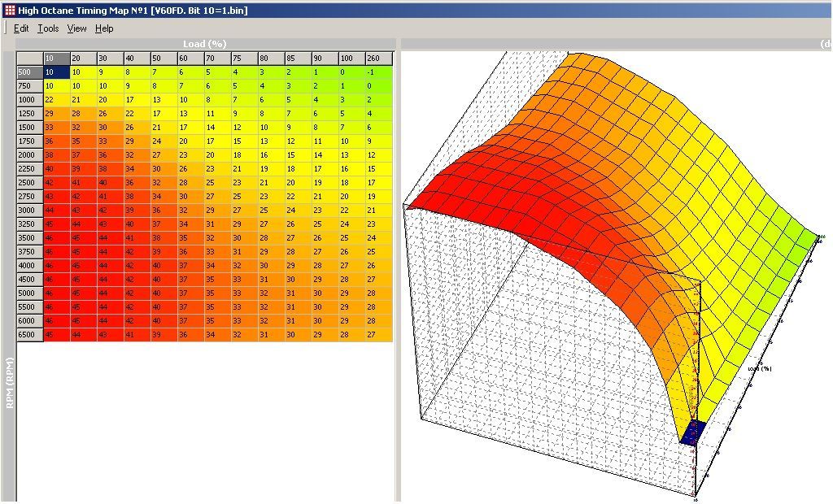Click the blank top-left corner table cell
This screenshot has width=833, height=504.
30,59
